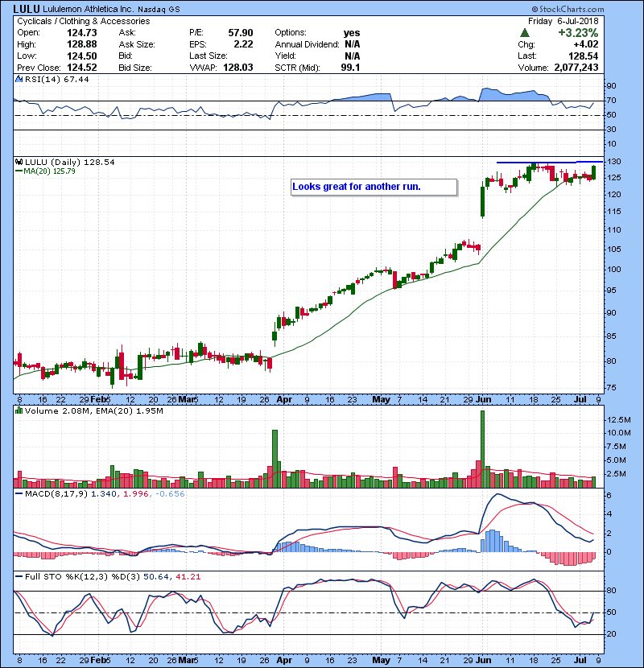Click the 'Looks great for another run.' annotation
This screenshot has height=668, width=644.
[374, 187]
